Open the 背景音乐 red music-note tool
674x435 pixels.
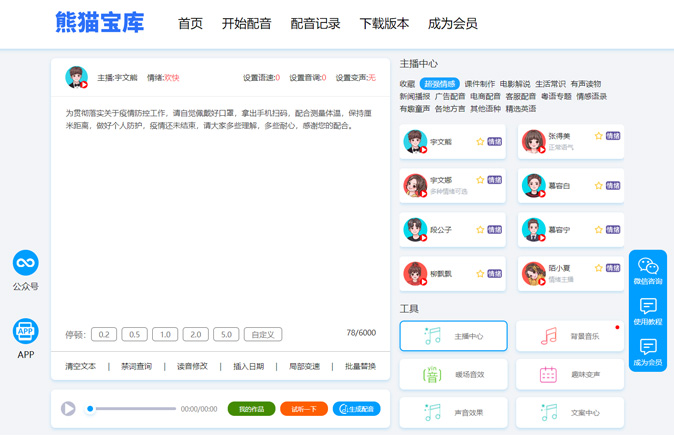[548, 336]
